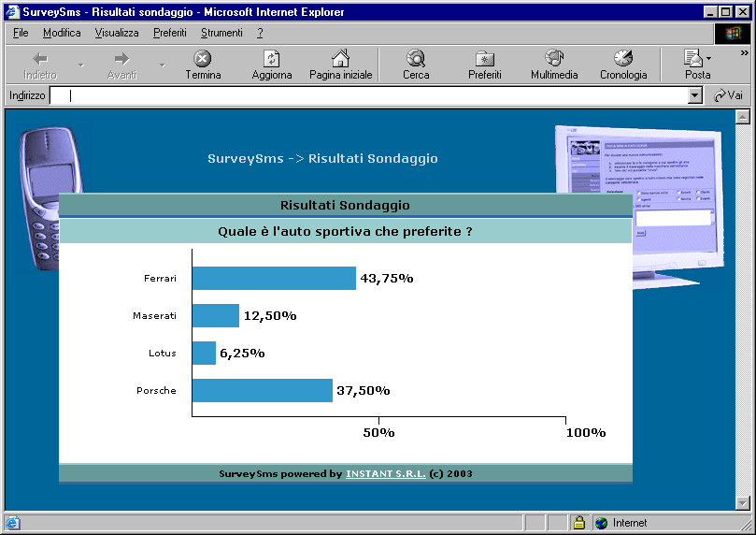Show more toolbar buttons chevron
The width and height of the screenshot is (756, 535).
coord(745,53)
